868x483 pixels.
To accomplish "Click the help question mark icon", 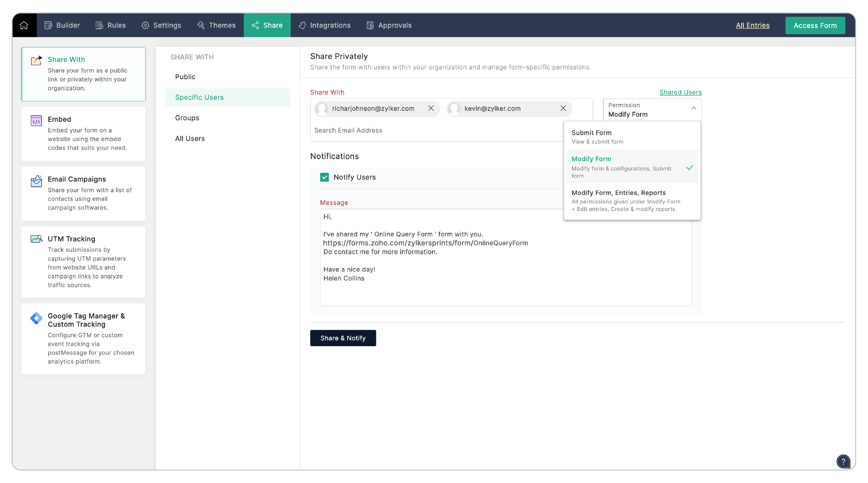I will (x=843, y=461).
